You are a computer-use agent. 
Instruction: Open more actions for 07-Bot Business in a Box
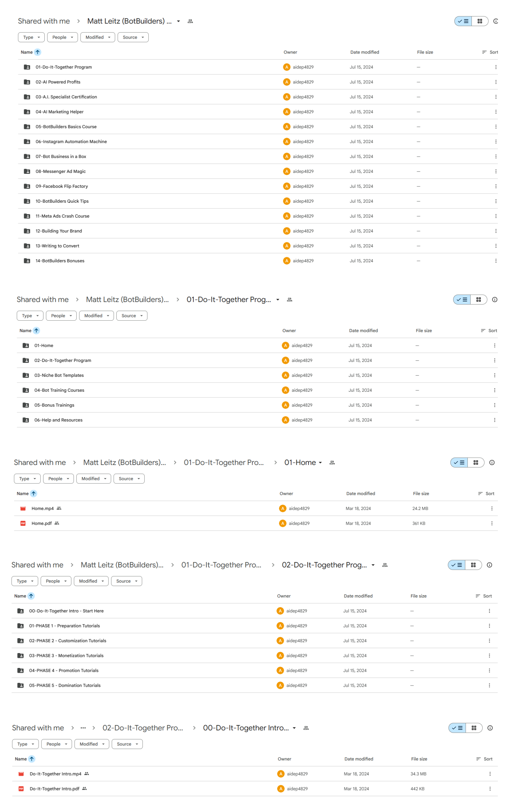(496, 156)
